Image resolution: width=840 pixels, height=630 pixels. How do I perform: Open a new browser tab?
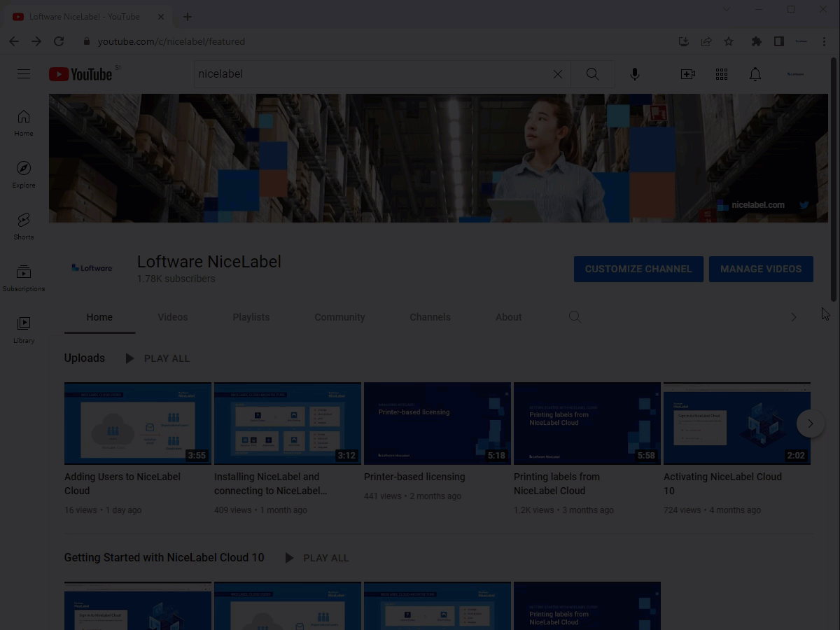pos(187,17)
